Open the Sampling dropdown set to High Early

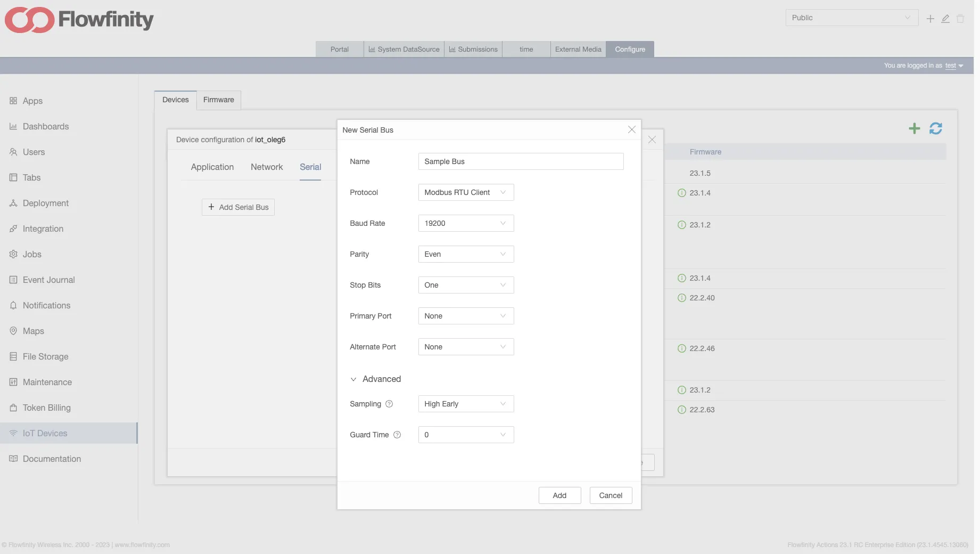pos(466,404)
